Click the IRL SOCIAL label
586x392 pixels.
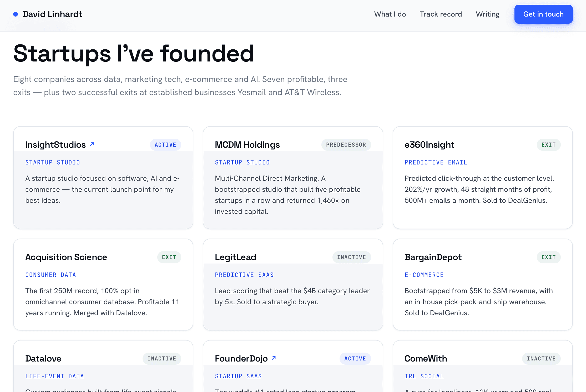click(x=424, y=376)
